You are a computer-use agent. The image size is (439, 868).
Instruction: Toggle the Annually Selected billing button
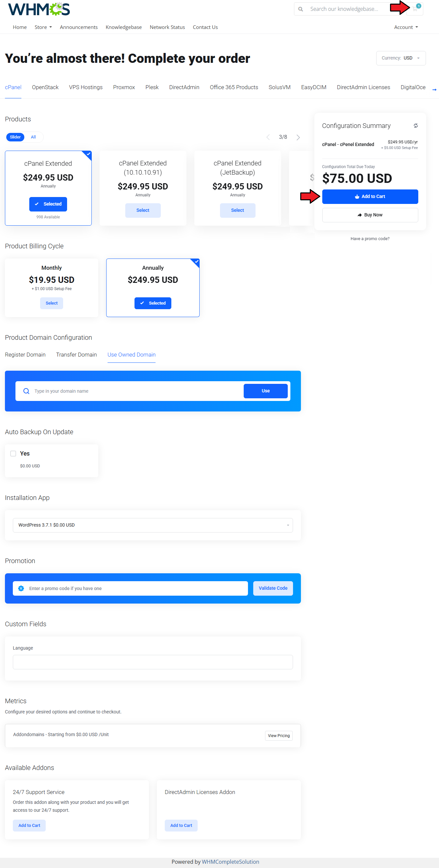pyautogui.click(x=153, y=303)
